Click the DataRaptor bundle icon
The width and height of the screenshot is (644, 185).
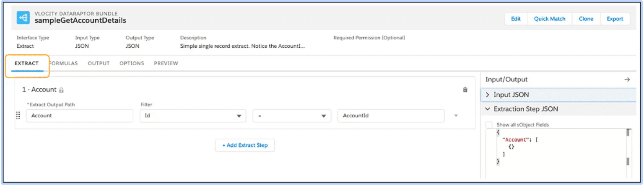[23, 18]
